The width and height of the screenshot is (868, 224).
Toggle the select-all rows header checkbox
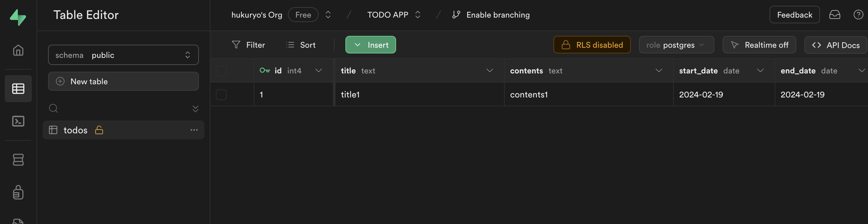(221, 71)
